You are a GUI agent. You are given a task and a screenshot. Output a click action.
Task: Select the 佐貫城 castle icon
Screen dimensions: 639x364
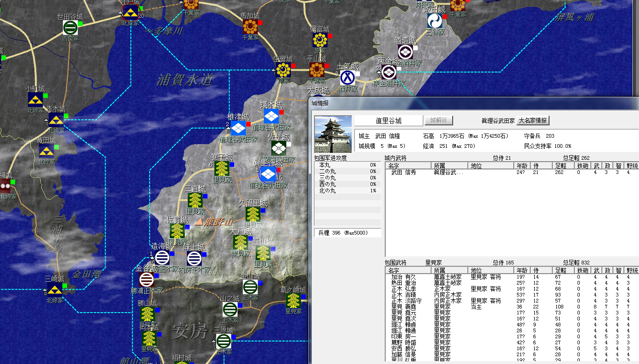[x=177, y=231]
